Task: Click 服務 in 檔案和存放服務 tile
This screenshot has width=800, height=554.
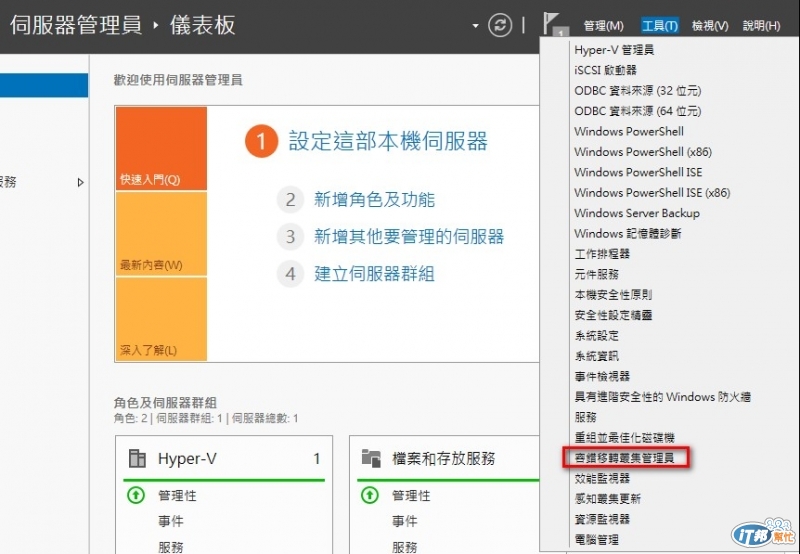Action: tap(404, 547)
